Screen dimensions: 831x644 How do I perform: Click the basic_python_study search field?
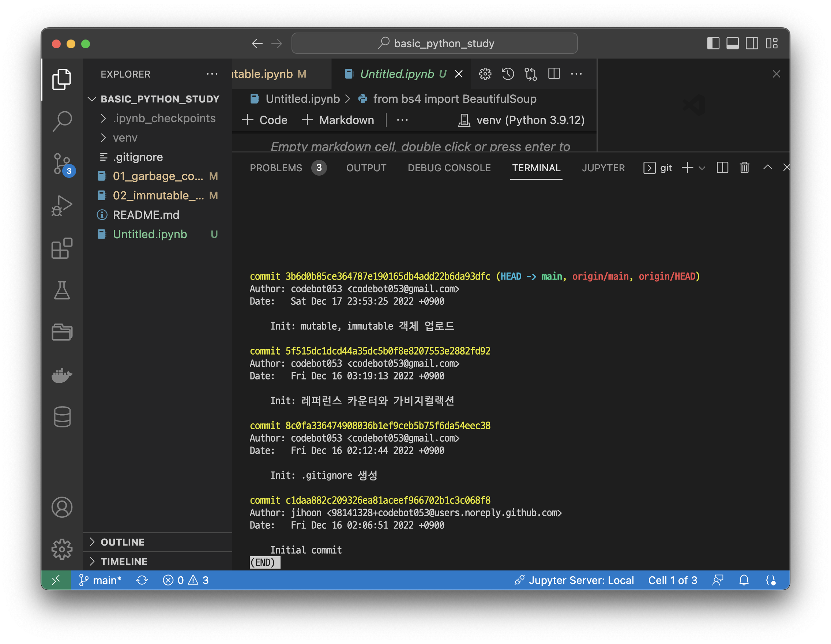coord(434,44)
